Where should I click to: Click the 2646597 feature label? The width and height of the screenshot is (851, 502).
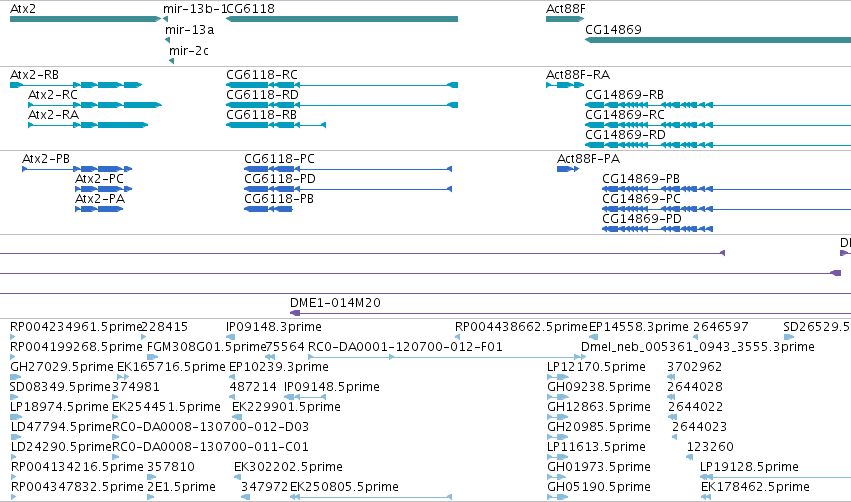tap(721, 327)
